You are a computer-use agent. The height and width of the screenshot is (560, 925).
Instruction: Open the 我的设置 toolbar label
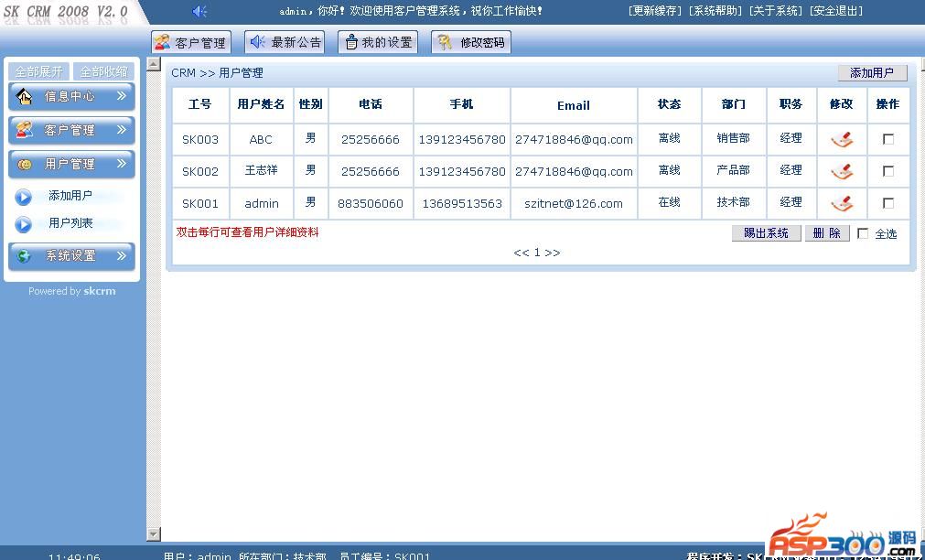387,42
